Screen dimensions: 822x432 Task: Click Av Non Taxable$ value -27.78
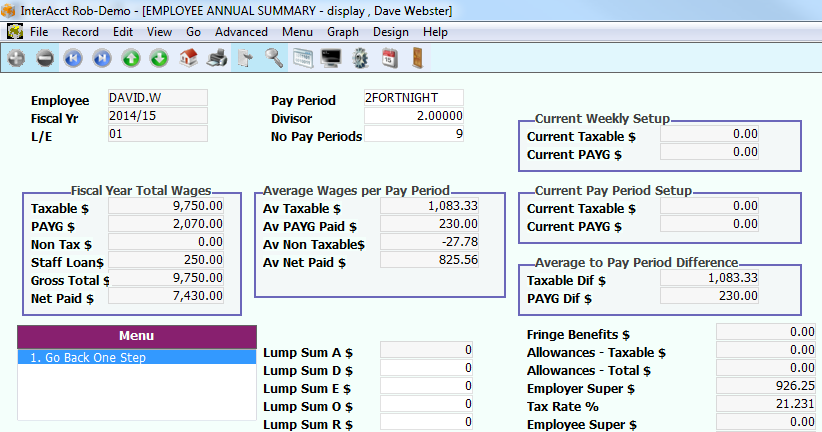pyautogui.click(x=429, y=242)
